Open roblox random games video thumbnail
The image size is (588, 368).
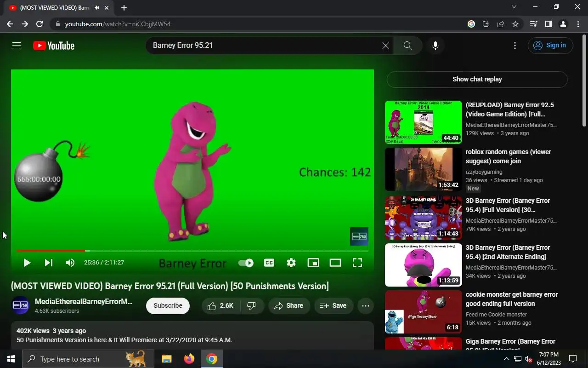click(424, 169)
